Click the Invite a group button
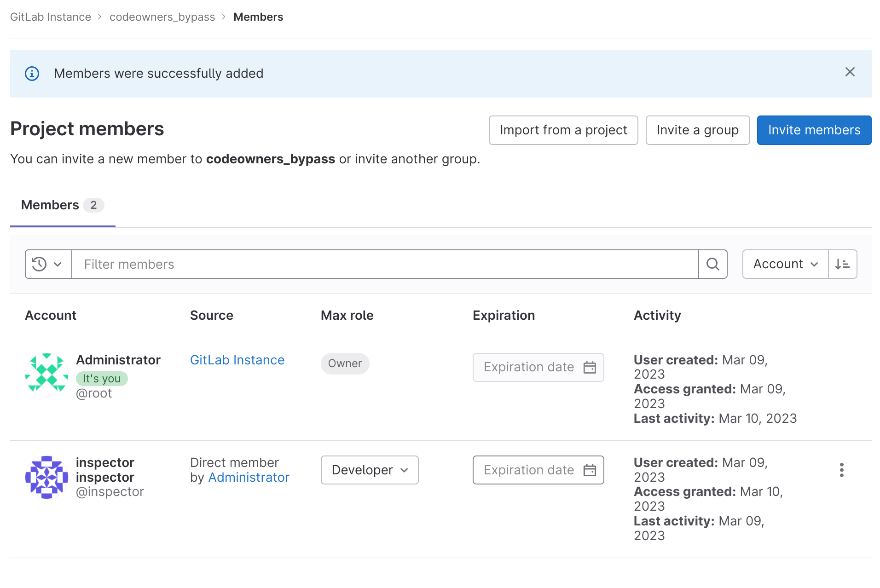The height and width of the screenshot is (588, 880). coord(697,130)
